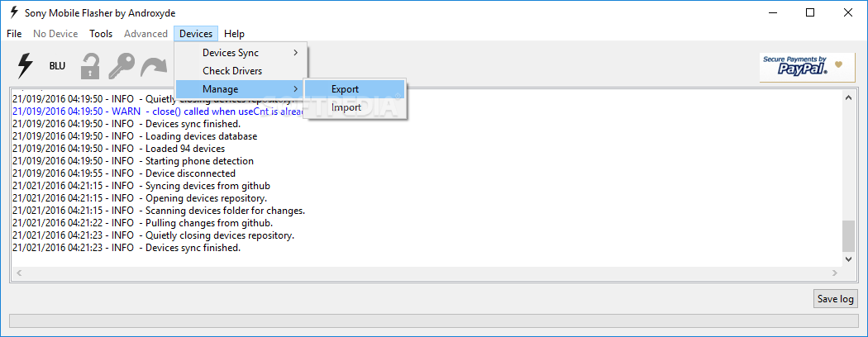868x337 pixels.
Task: Click horizontal scrollbar right arrow
Action: [x=835, y=273]
